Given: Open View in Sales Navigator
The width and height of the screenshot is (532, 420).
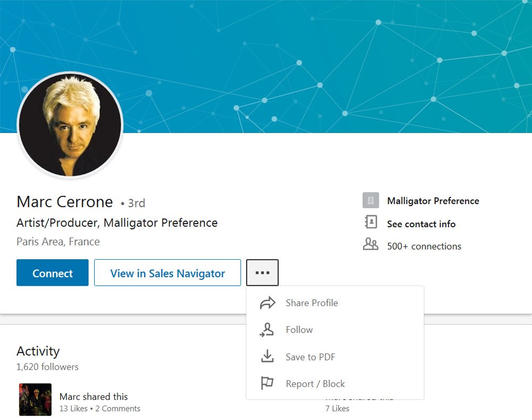Looking at the screenshot, I should pyautogui.click(x=168, y=273).
